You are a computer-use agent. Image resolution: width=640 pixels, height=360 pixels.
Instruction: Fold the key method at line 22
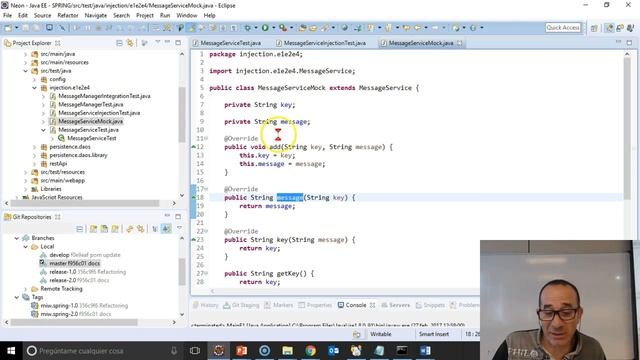pyautogui.click(x=206, y=231)
